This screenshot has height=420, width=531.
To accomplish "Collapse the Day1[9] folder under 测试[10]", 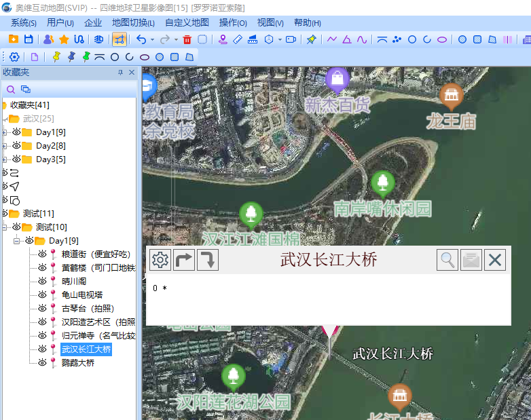I will click(x=17, y=241).
